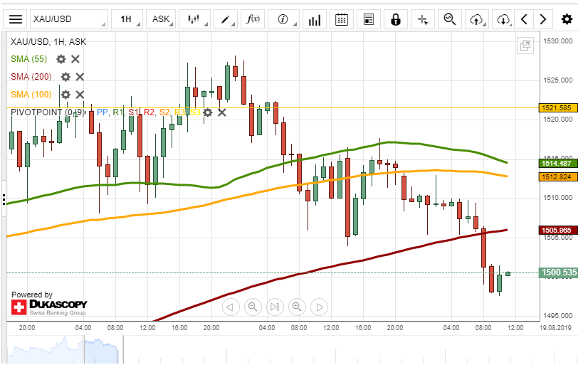Viewport: 588px width, 365px height.
Task: Toggle the chart lock icon
Action: tap(396, 19)
